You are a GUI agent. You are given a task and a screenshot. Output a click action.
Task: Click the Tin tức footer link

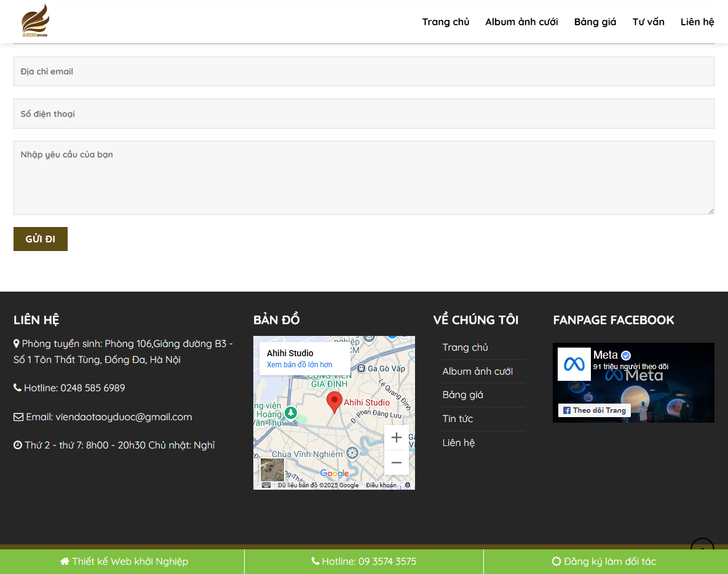(x=457, y=418)
